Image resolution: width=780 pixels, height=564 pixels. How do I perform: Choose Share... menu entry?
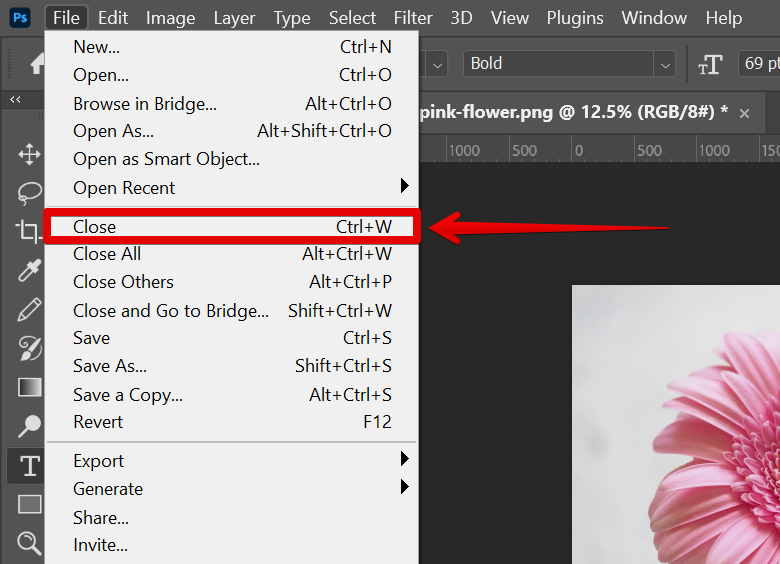pos(231,518)
